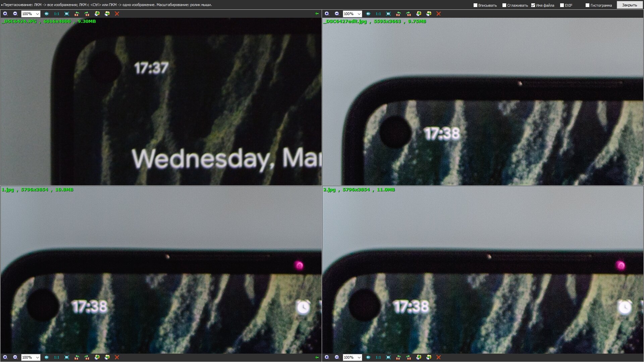Copy _DSC6424.JPG to folder

click(97, 14)
